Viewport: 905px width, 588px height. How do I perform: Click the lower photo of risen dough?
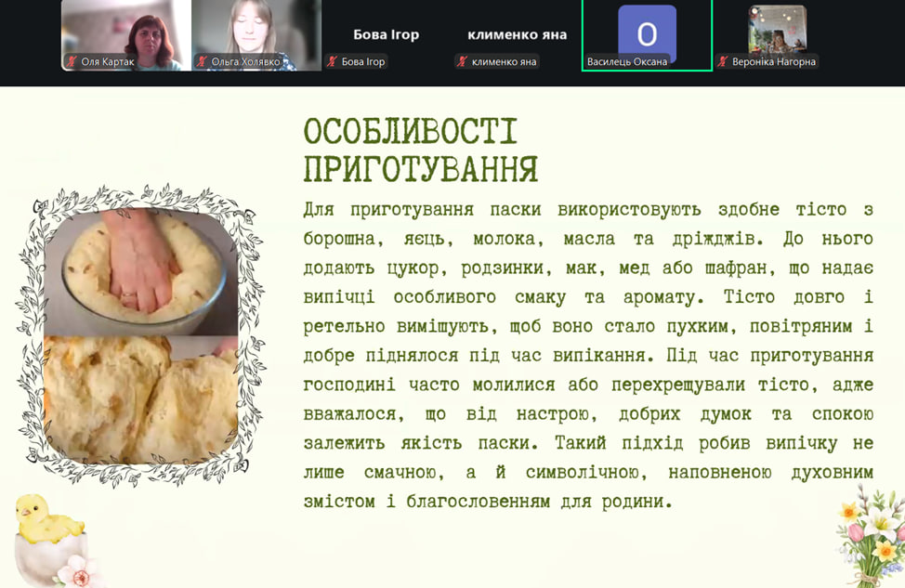[139, 398]
